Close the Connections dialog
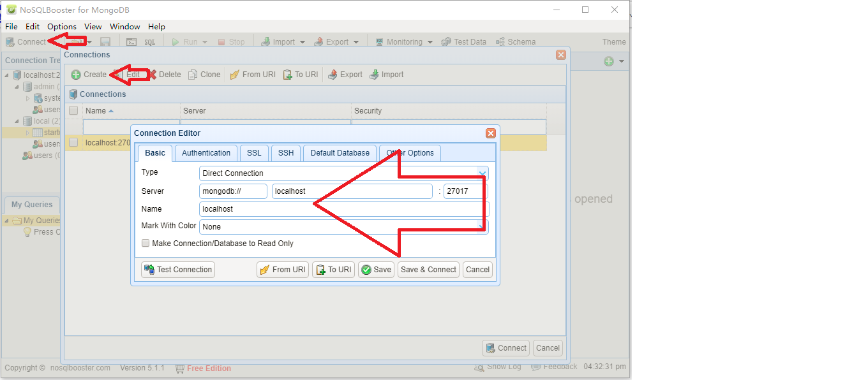Viewport: 868px width, 380px height. click(561, 55)
